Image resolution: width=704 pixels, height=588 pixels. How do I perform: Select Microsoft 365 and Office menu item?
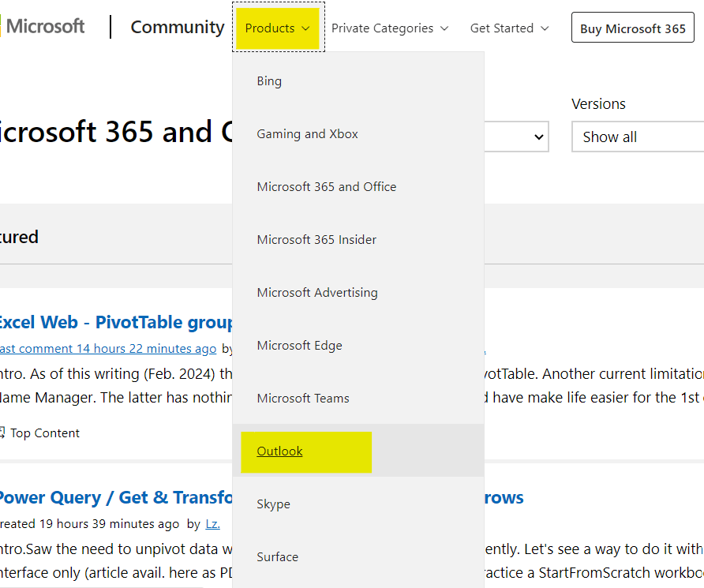(x=326, y=187)
